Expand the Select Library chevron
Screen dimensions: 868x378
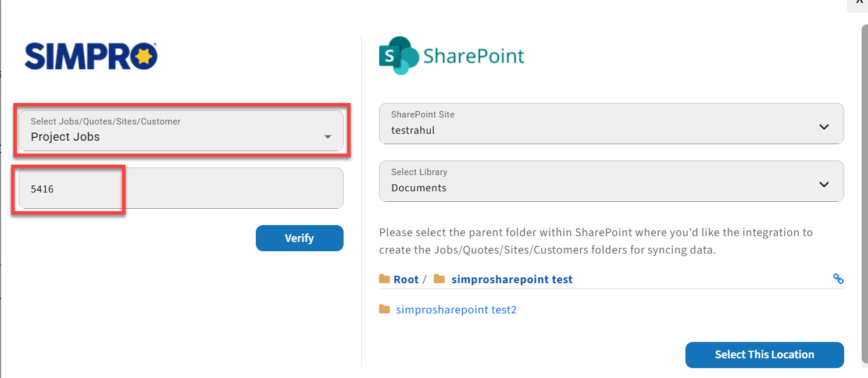(824, 184)
